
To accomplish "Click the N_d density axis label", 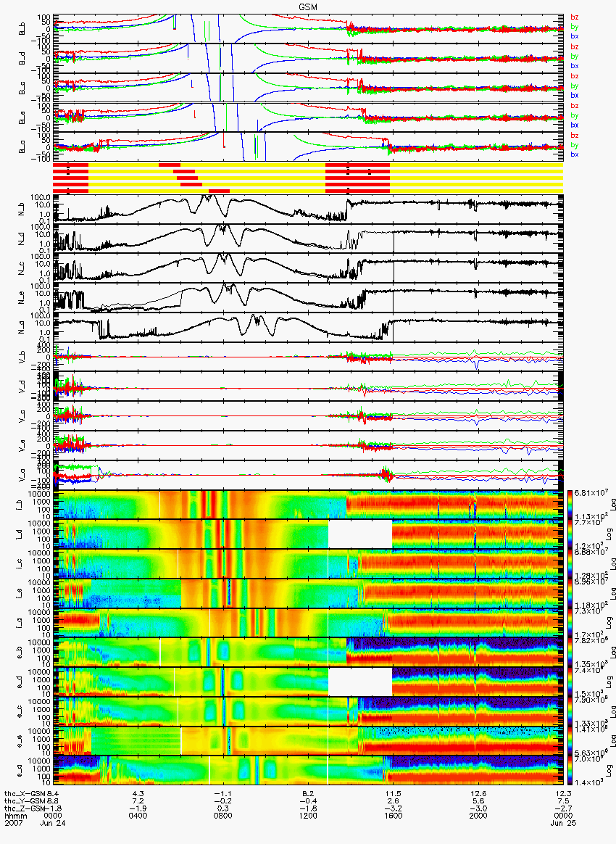I will pyautogui.click(x=22, y=239).
